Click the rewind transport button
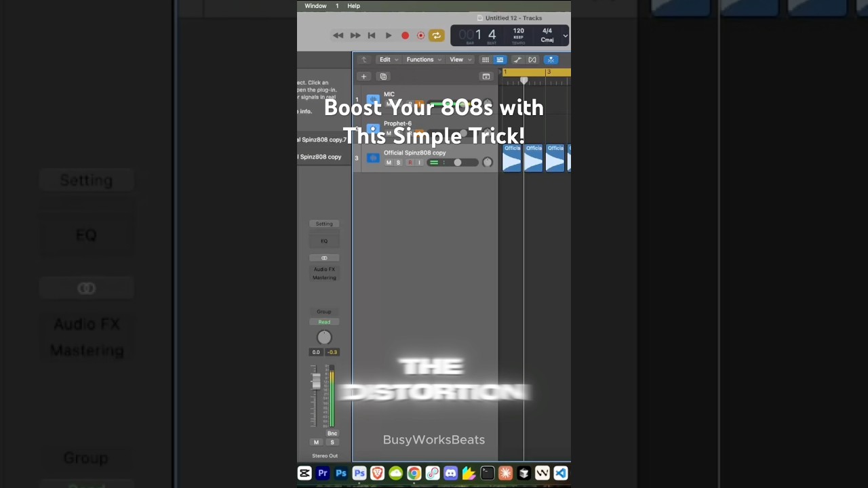The height and width of the screenshot is (488, 868). pos(338,35)
